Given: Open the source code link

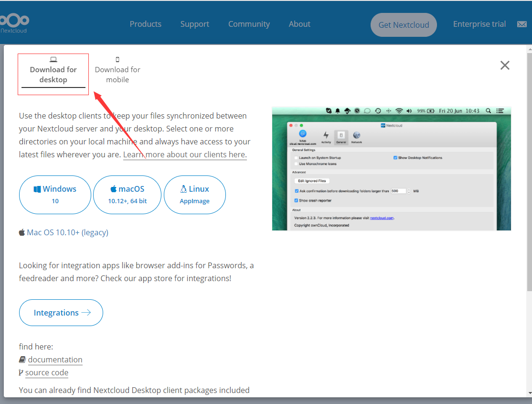Looking at the screenshot, I should 47,372.
